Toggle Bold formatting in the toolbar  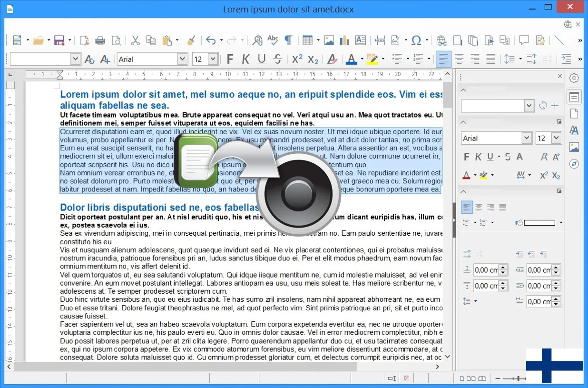click(x=230, y=59)
